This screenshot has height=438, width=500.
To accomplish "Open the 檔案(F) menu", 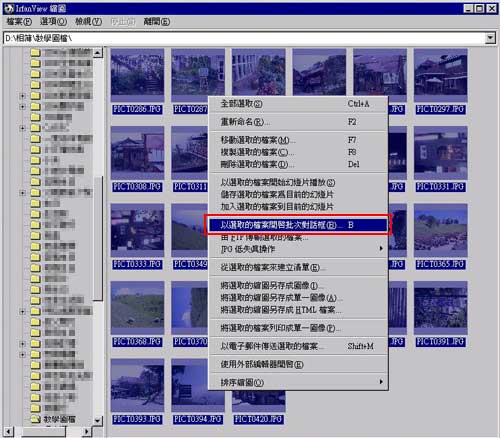I will click(x=19, y=22).
